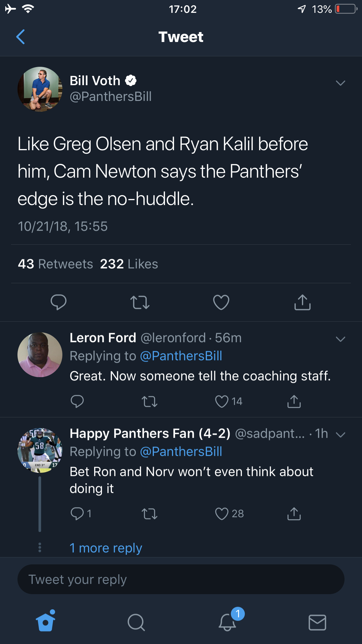The height and width of the screenshot is (644, 362).
Task: Tap the back arrow in header
Action: click(20, 37)
